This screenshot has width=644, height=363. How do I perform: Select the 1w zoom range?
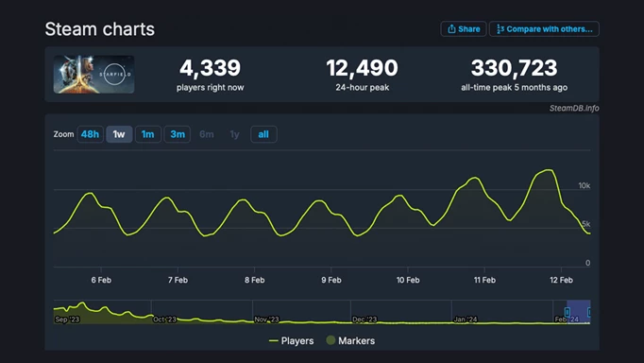pyautogui.click(x=119, y=134)
